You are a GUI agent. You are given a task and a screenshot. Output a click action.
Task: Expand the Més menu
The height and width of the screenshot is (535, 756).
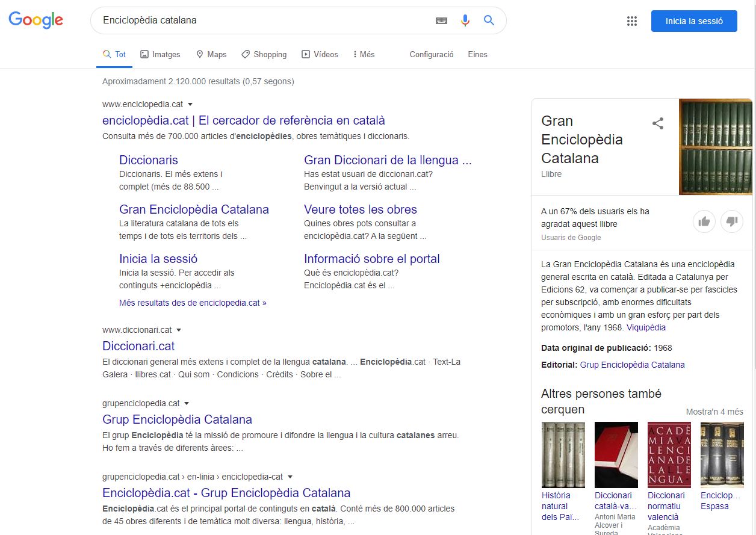(364, 54)
